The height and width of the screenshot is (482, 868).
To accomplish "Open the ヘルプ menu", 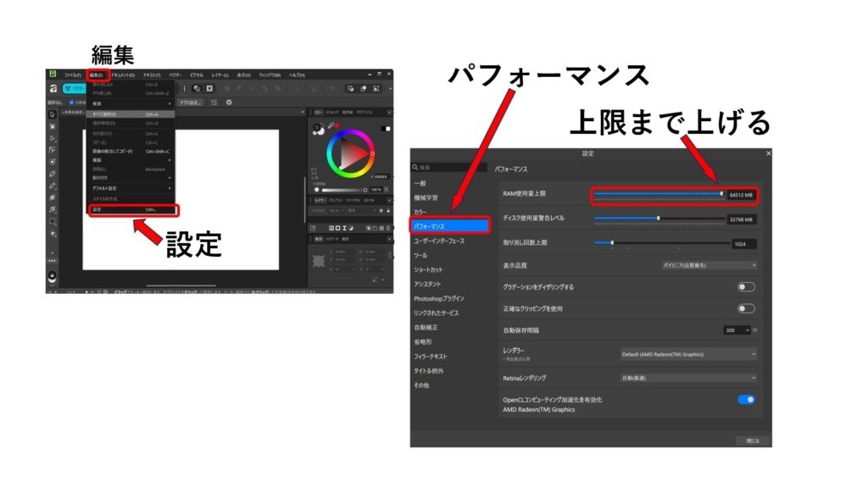I will pos(297,75).
